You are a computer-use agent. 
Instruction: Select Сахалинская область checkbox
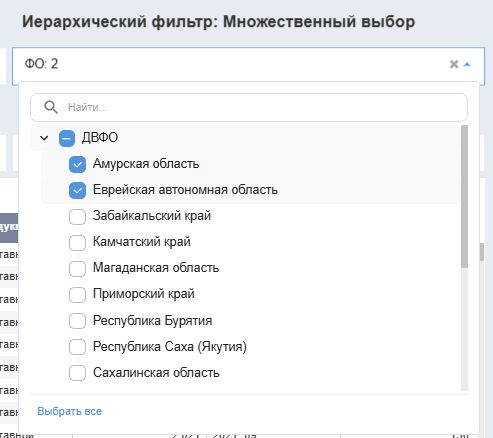click(77, 373)
